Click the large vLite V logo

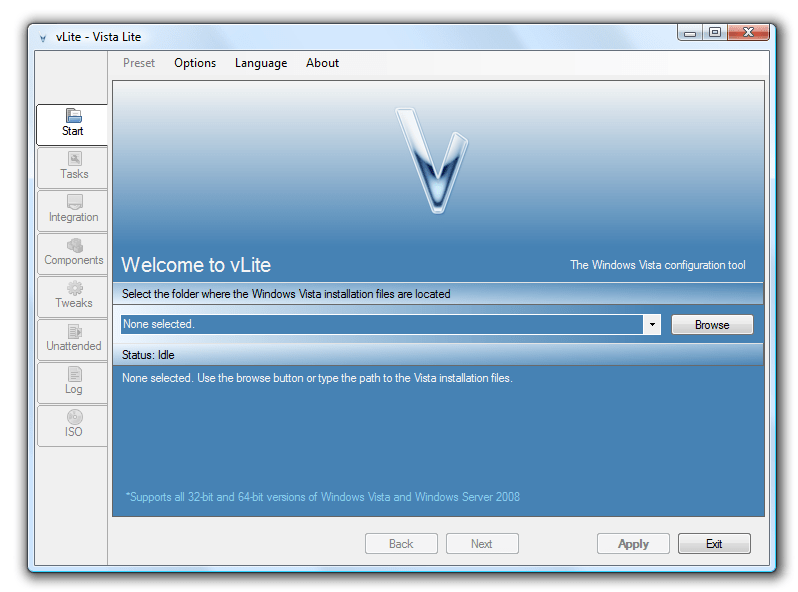[x=433, y=158]
